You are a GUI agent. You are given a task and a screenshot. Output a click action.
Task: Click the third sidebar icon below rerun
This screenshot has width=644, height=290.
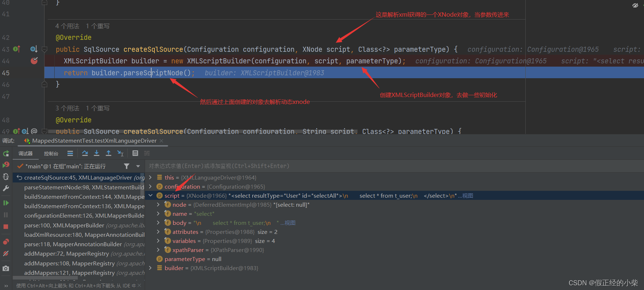6,177
